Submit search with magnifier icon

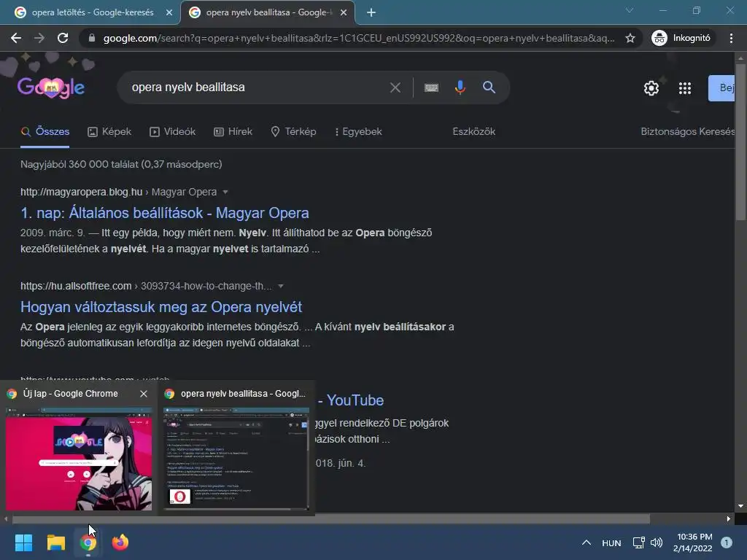(x=489, y=87)
